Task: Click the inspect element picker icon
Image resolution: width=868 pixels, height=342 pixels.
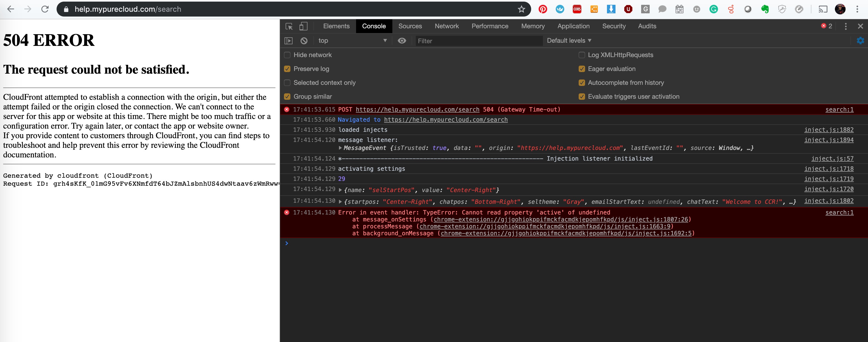Action: 289,26
